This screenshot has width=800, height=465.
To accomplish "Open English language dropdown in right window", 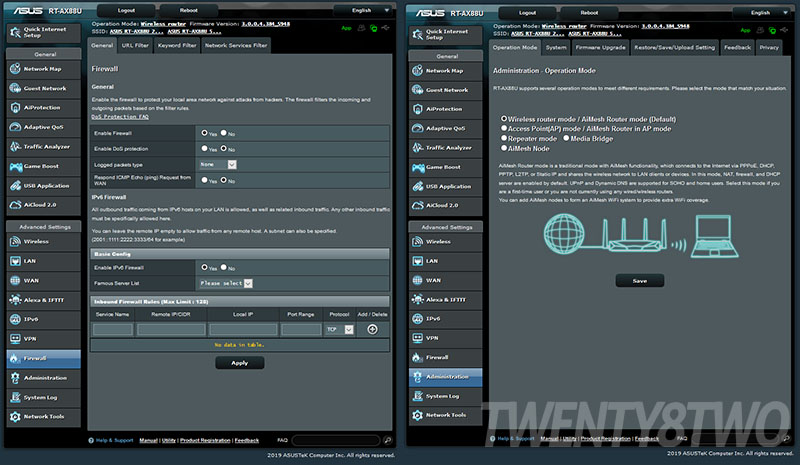I will pyautogui.click(x=764, y=13).
